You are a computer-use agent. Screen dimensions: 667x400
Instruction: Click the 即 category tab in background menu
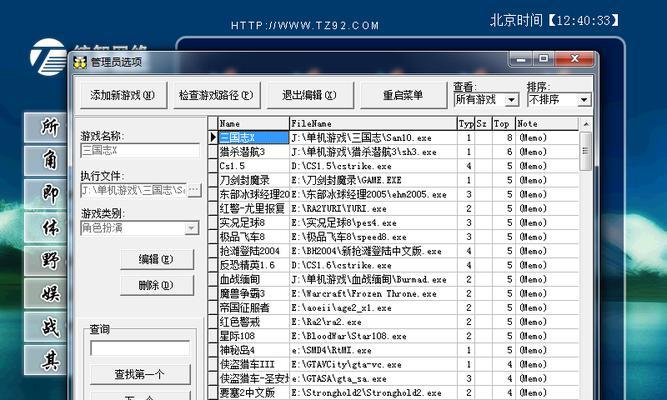pyautogui.click(x=46, y=194)
